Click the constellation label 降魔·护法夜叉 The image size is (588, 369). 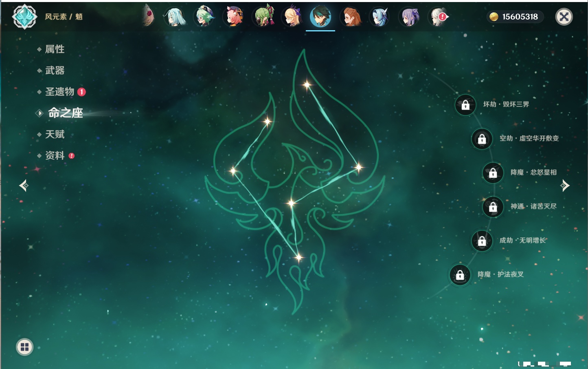501,274
